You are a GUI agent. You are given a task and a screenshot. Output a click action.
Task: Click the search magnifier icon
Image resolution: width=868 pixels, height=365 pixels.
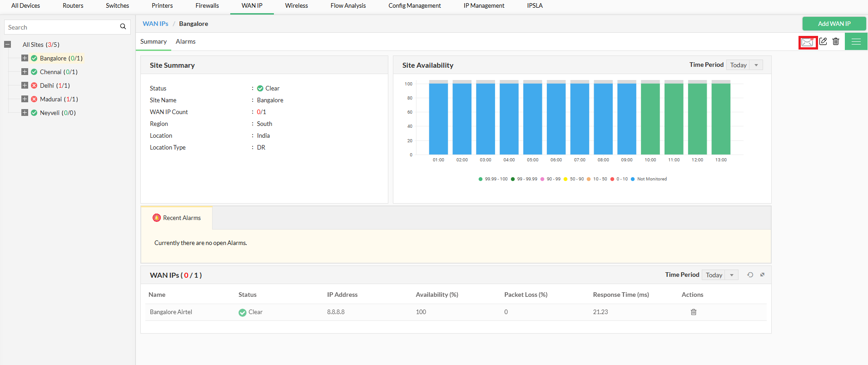click(123, 27)
